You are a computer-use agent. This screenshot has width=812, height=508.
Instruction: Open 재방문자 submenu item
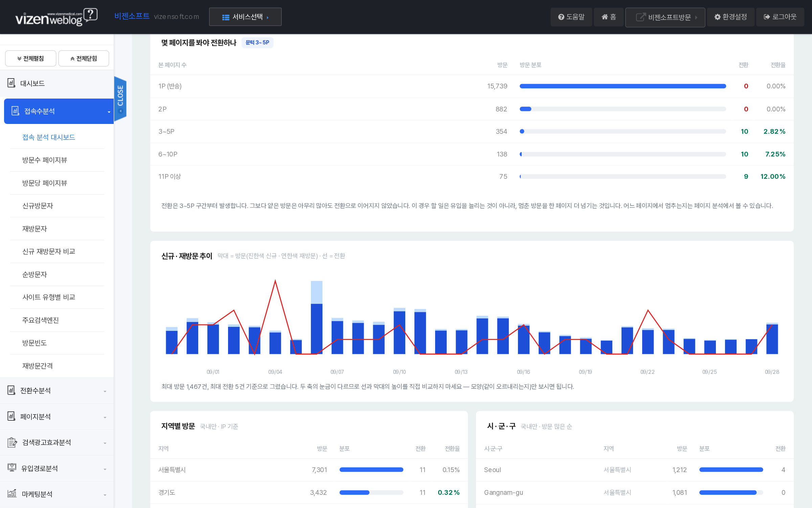click(x=35, y=229)
